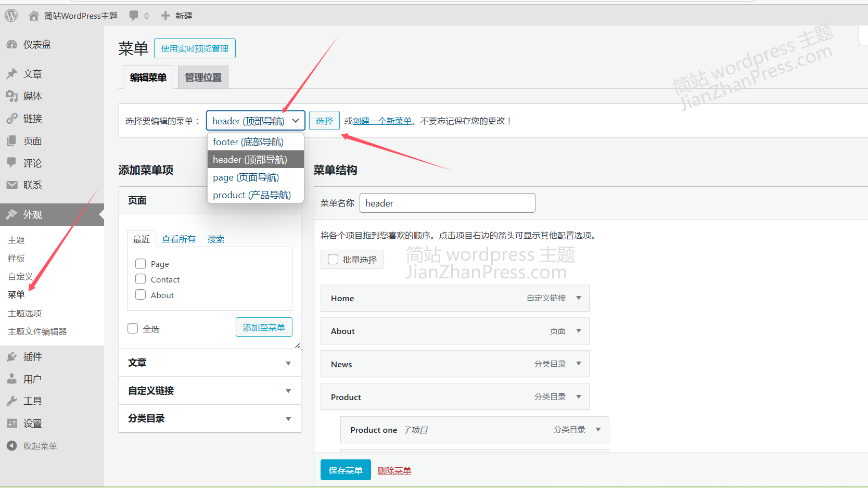Expand the About menu item arrow
Image resolution: width=868 pixels, height=488 pixels.
[x=579, y=331]
